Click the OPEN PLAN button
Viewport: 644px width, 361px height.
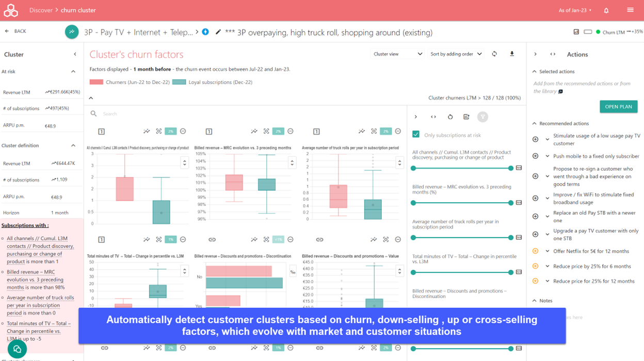[x=618, y=106]
